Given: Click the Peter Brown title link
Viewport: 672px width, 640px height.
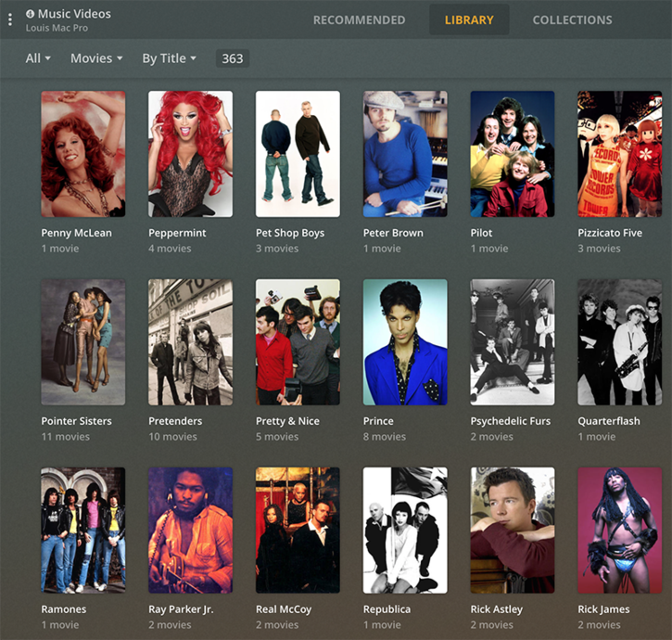Looking at the screenshot, I should coord(393,233).
